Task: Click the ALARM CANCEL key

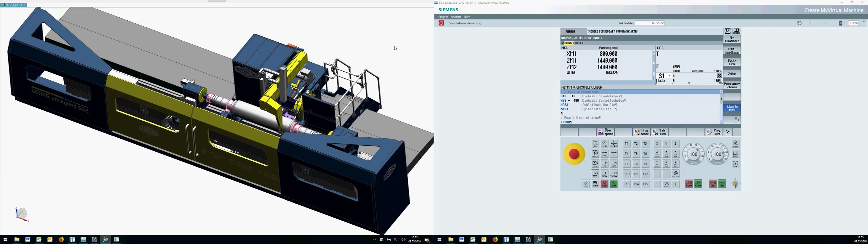Action: 735,144
